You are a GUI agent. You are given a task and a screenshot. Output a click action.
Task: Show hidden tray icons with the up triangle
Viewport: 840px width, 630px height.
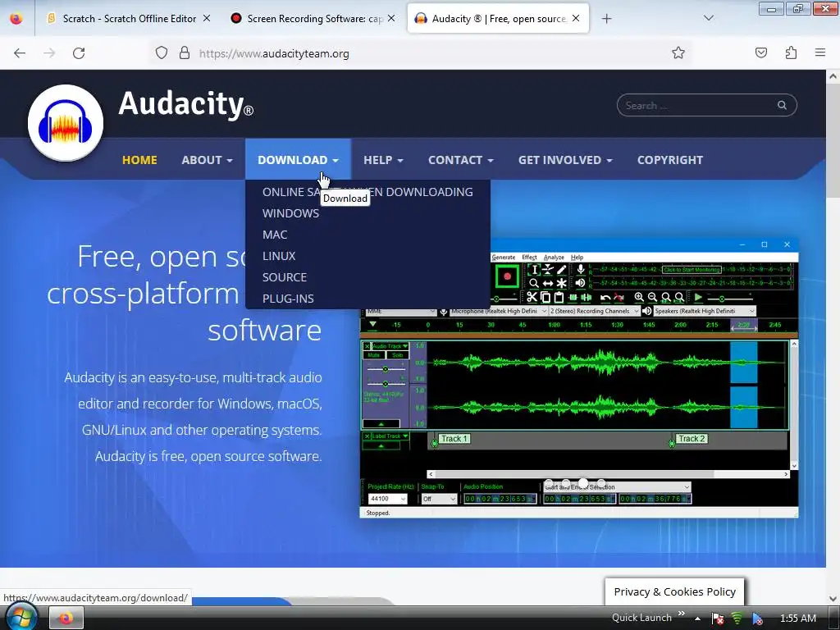click(x=697, y=619)
